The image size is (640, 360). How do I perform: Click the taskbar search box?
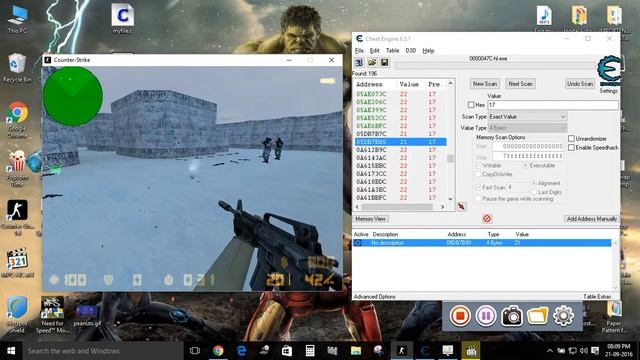click(102, 351)
